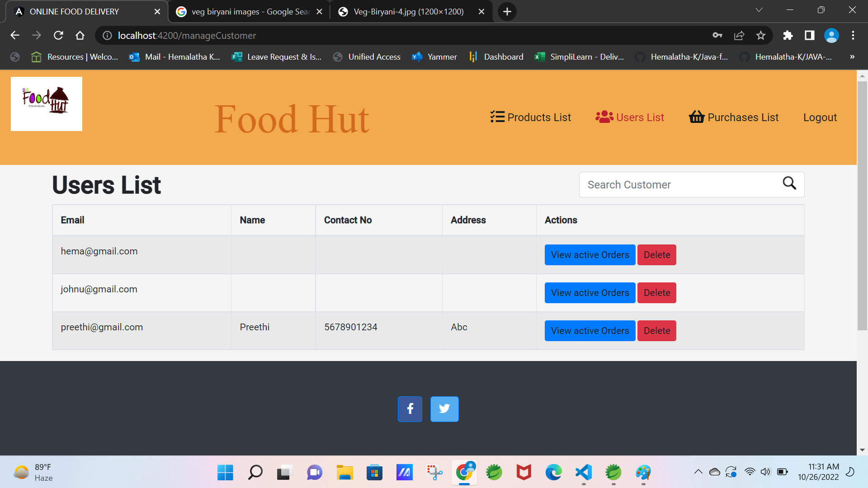Image resolution: width=868 pixels, height=488 pixels.
Task: Switch to veg biryani Google Search tab
Action: [x=249, y=12]
